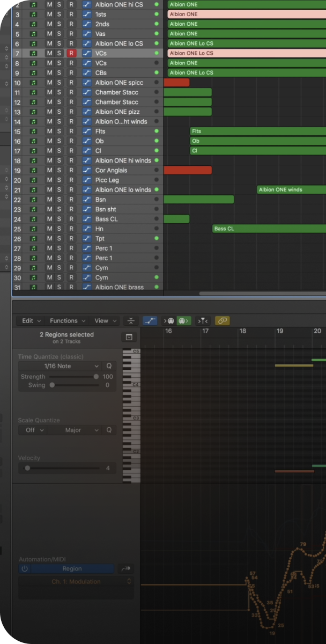326x644 pixels.
Task: Mute the Cl track
Action: 49,151
